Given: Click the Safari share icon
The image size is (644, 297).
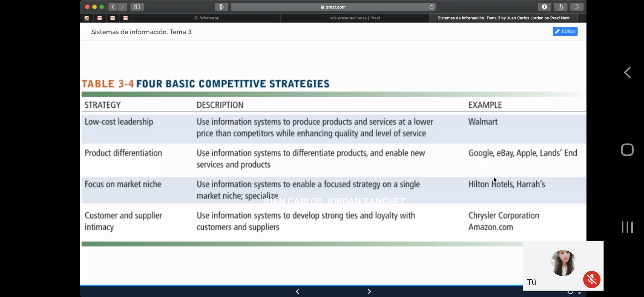Looking at the screenshot, I should click(x=560, y=7).
